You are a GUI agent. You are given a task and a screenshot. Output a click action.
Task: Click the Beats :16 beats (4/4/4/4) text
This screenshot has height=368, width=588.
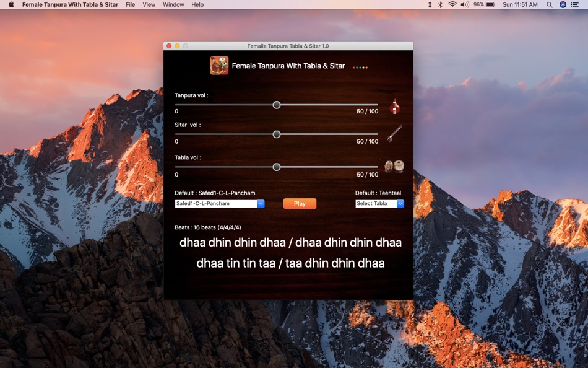click(208, 227)
